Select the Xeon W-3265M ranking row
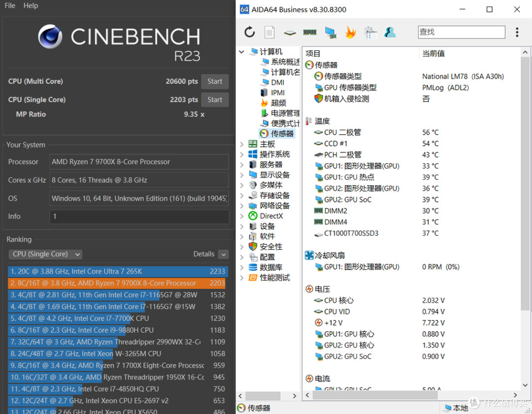The width and height of the screenshot is (532, 414). pos(118,353)
